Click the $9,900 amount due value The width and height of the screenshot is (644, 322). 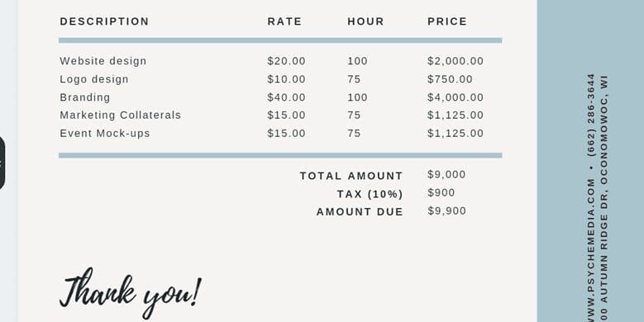point(447,211)
